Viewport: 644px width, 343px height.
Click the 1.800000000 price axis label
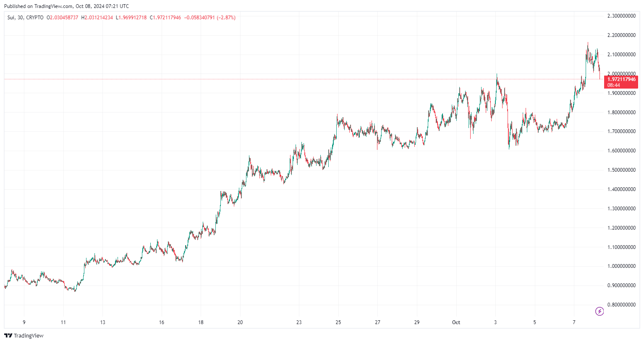[621, 113]
